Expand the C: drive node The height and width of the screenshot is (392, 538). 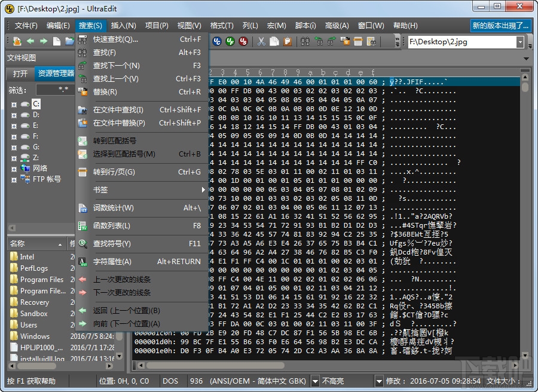coord(14,105)
